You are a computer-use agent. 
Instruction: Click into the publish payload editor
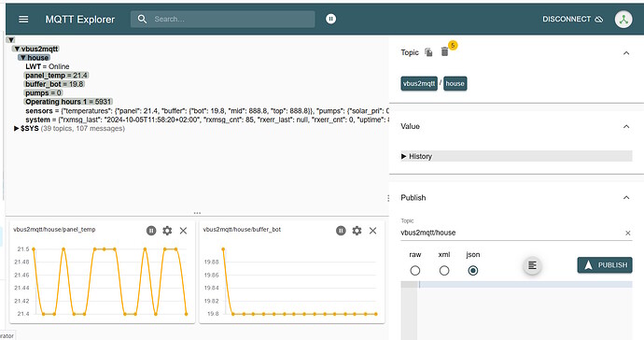[x=525, y=310]
